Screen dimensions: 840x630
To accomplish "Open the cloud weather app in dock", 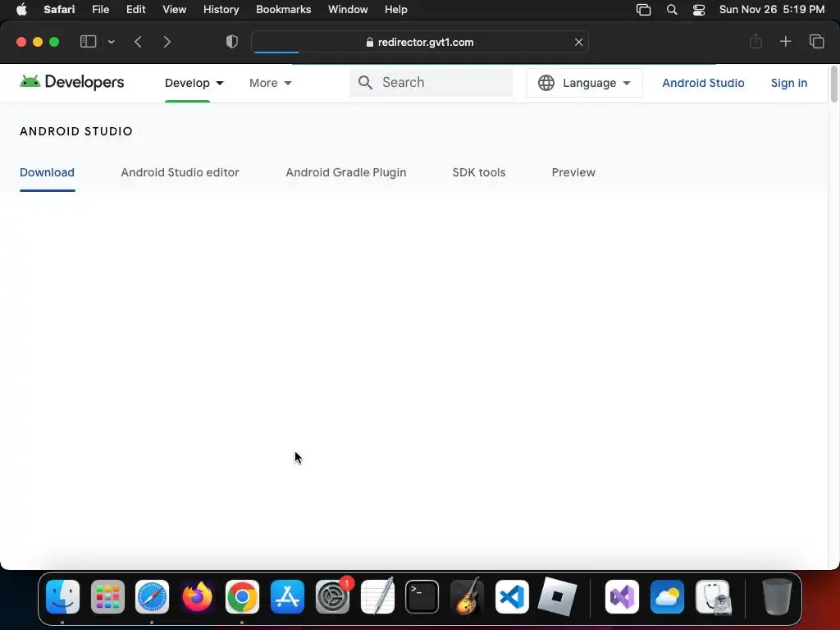I will (x=667, y=596).
